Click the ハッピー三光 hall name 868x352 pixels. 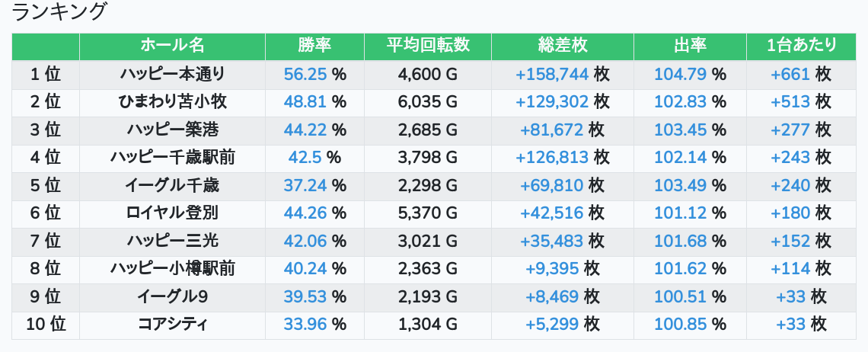173,241
